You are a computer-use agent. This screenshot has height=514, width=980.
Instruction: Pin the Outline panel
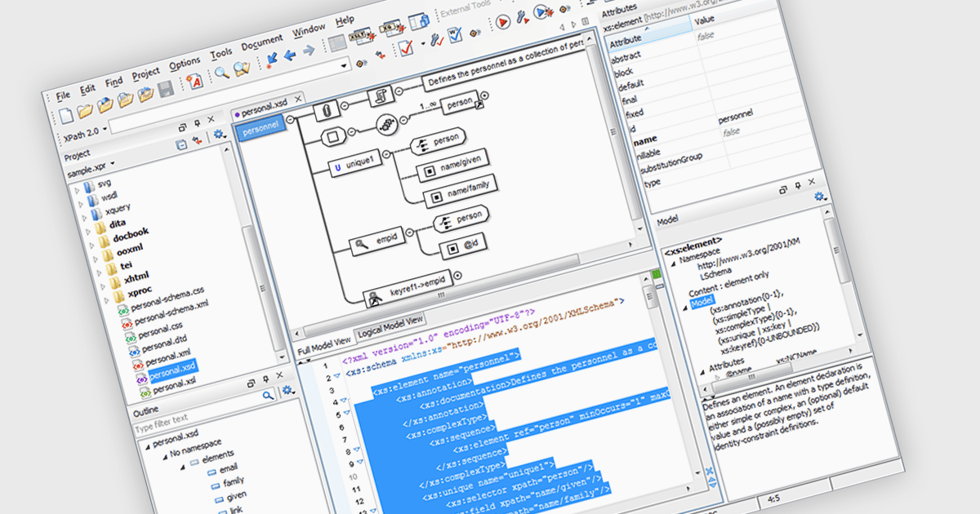pyautogui.click(x=265, y=379)
